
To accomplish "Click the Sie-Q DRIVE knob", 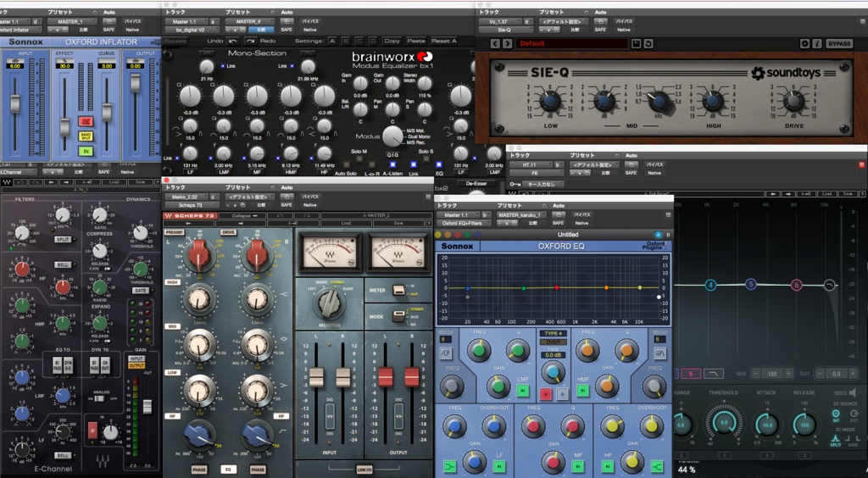I will (x=793, y=101).
